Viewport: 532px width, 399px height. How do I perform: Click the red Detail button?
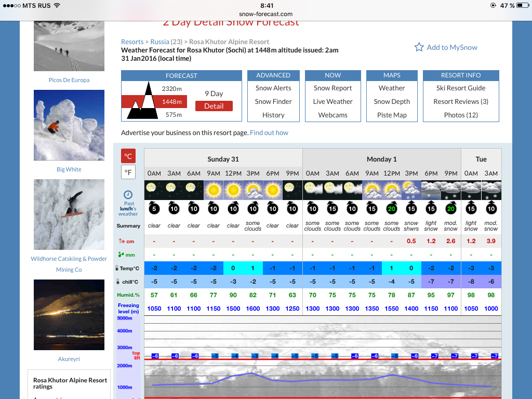(x=214, y=106)
